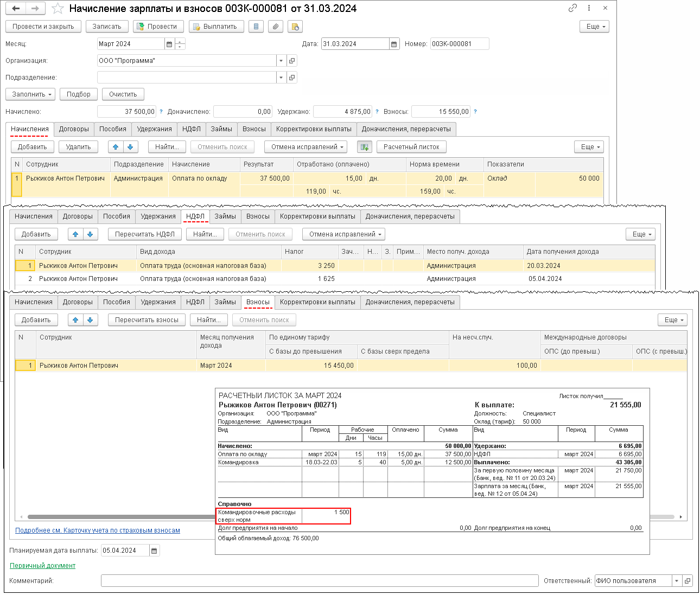This screenshot has width=700, height=595.
Task: Click the Подбор button
Action: point(79,94)
